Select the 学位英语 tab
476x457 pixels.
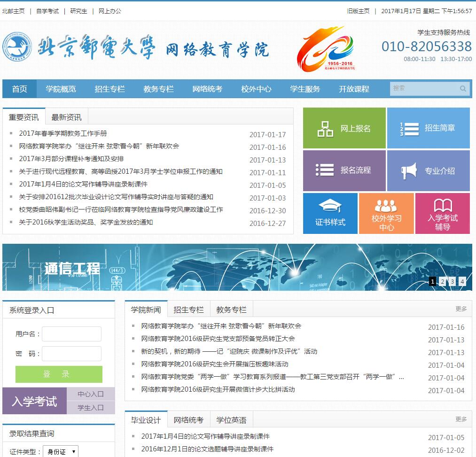pos(231,420)
